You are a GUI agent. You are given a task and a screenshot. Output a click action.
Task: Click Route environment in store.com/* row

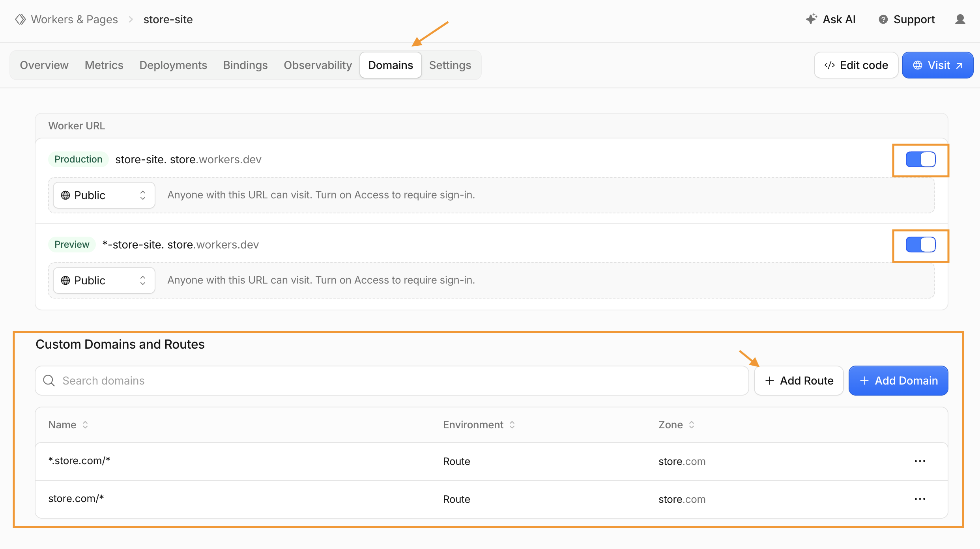click(456, 499)
